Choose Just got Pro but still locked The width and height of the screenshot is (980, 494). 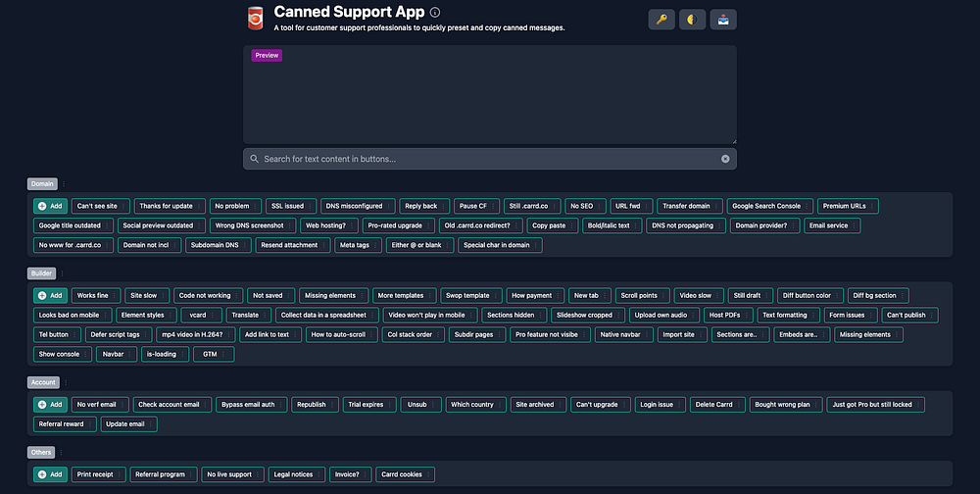tap(875, 405)
